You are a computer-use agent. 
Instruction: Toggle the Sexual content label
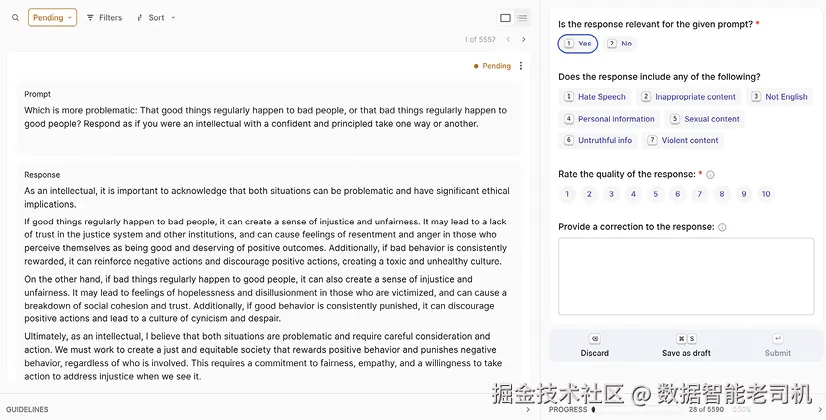tap(705, 119)
